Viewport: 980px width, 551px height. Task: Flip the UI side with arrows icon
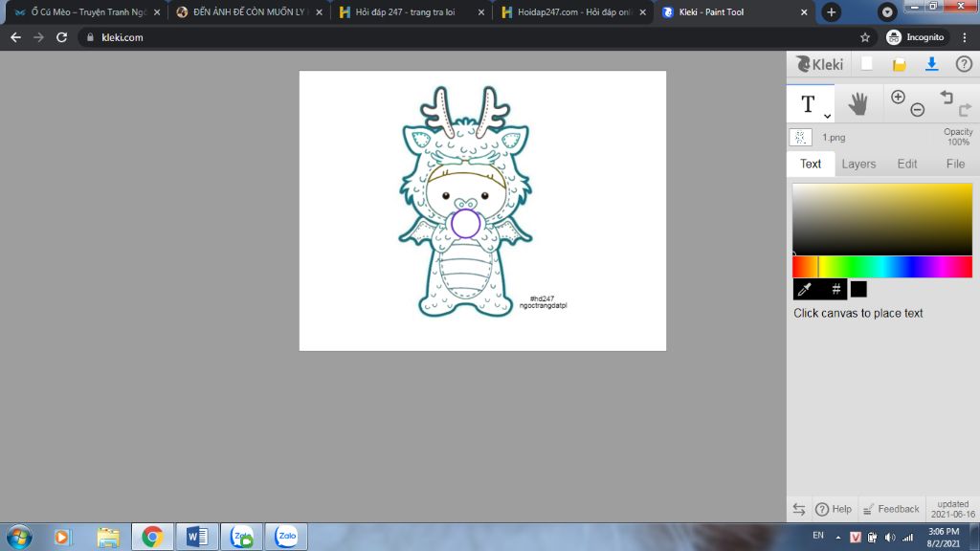tap(799, 509)
